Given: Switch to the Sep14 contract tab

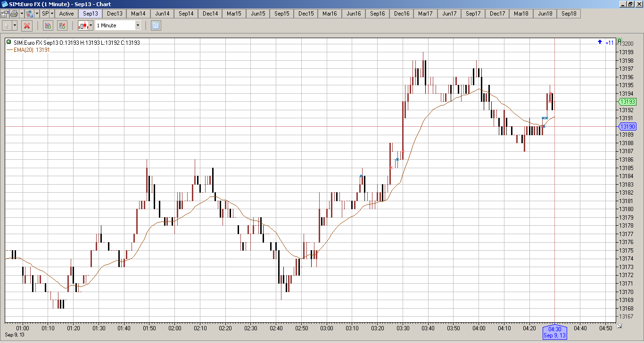Looking at the screenshot, I should point(186,14).
